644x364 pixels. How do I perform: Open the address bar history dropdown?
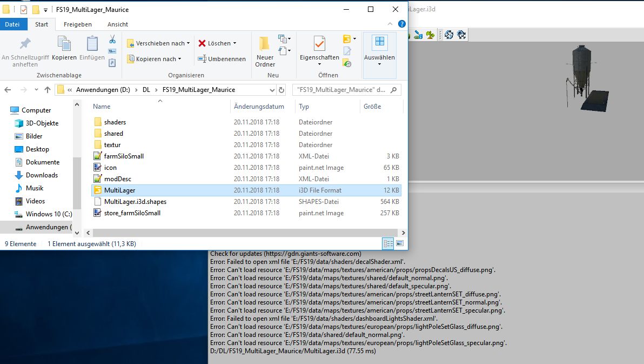click(272, 90)
